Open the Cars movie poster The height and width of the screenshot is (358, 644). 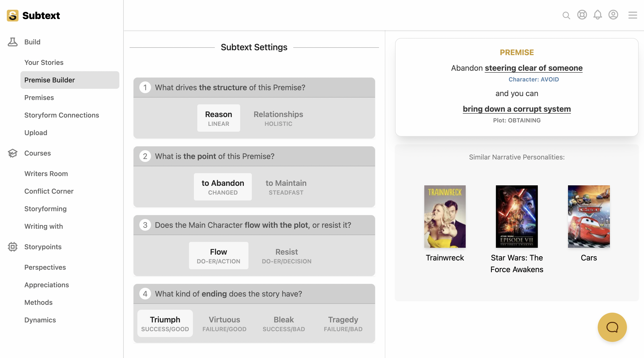[x=589, y=217]
